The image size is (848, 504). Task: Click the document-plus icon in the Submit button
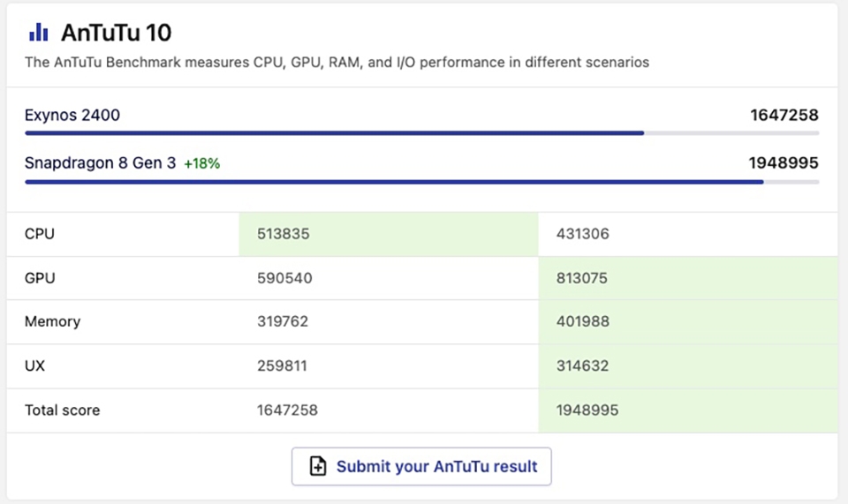pos(318,466)
